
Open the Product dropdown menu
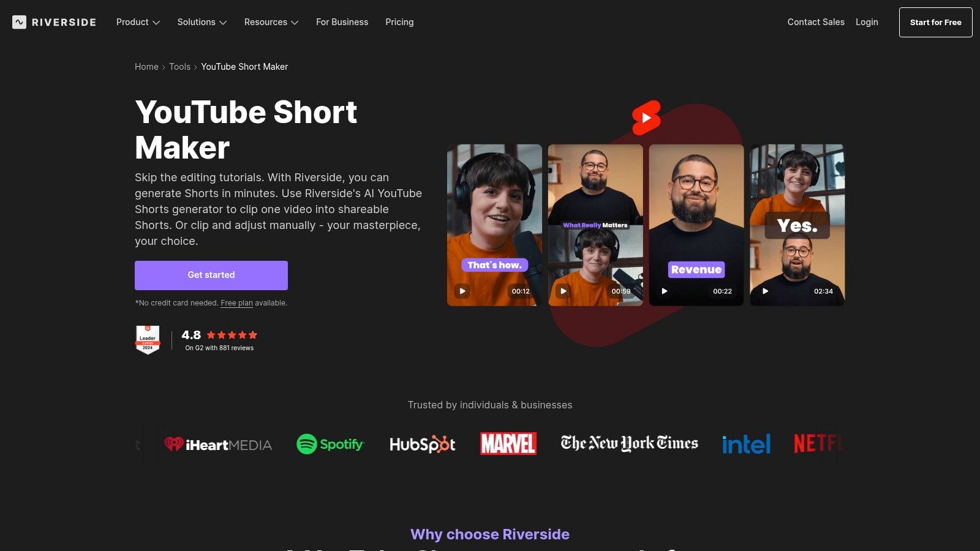point(138,22)
